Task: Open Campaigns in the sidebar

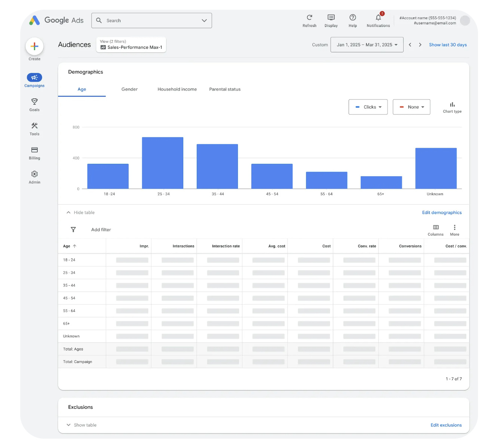Action: [x=34, y=78]
